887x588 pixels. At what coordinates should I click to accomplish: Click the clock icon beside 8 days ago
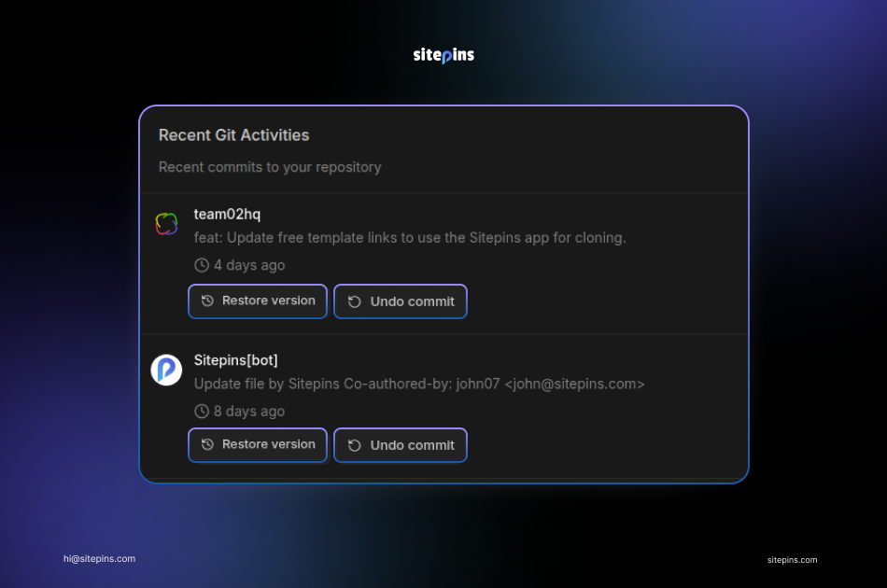tap(202, 412)
